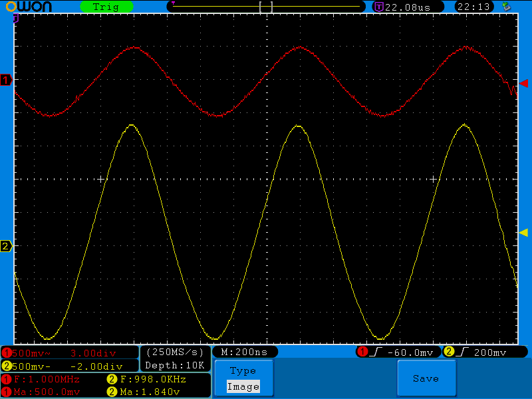The height and width of the screenshot is (399, 532).
Task: Click the purple T trigger position icon
Action: point(378,7)
